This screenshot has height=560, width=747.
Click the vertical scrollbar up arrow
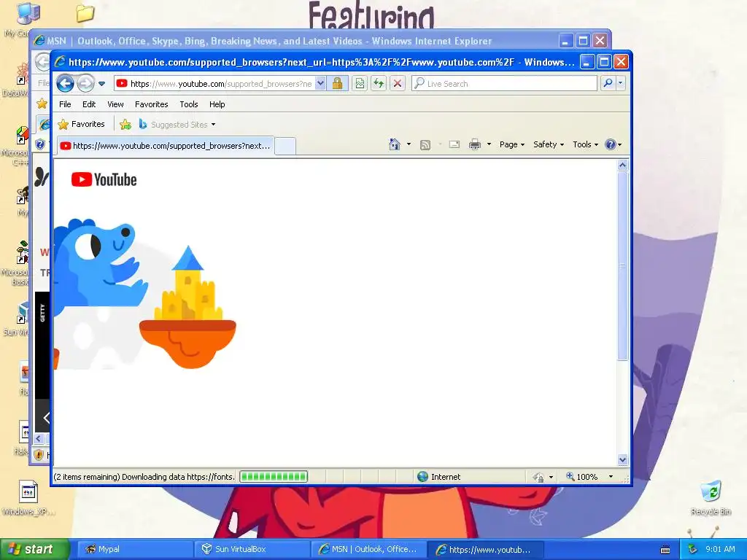[623, 166]
